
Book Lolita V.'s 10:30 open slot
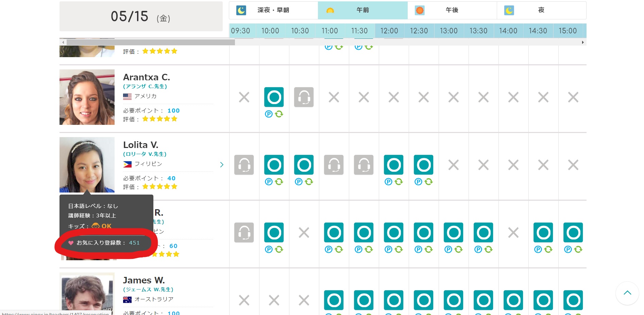tap(304, 165)
